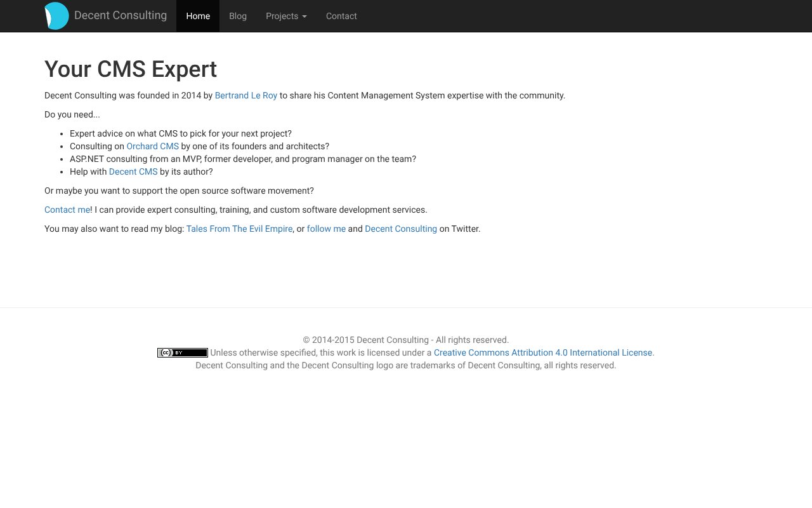Click the Decent Consulting logo icon
Viewport: 812px width, 508px height.
(56, 15)
